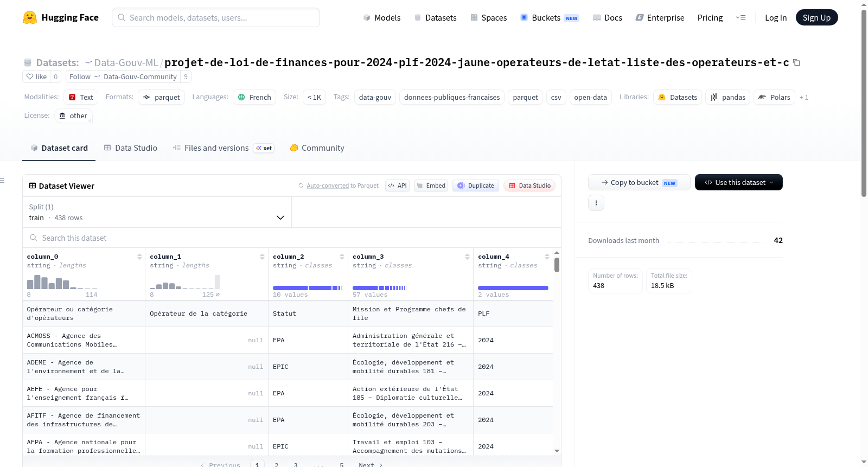
Task: Sort column_2 with its sort arrows
Action: (342, 257)
